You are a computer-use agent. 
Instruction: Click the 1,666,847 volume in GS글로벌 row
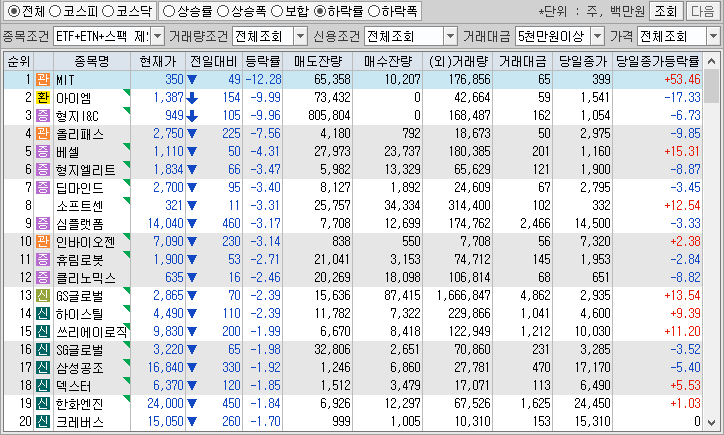click(x=464, y=296)
